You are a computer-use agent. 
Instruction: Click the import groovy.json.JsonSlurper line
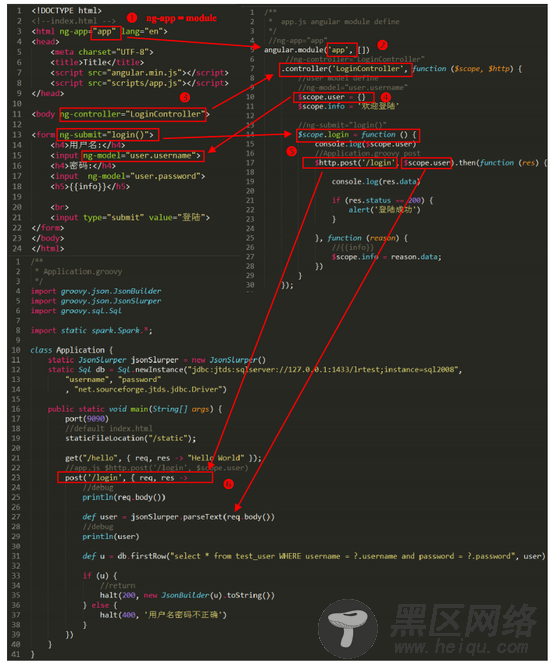tap(96, 301)
